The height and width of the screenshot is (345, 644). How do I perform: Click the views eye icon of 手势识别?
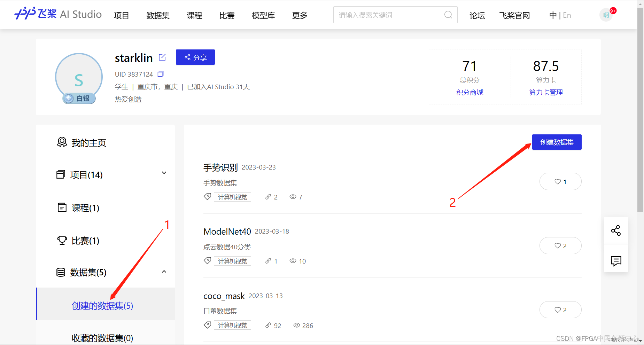coord(293,197)
